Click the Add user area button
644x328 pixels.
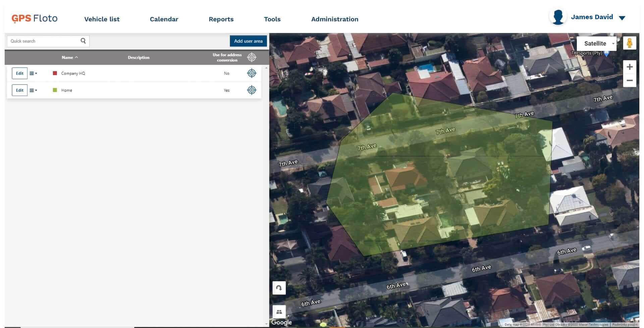coord(248,41)
